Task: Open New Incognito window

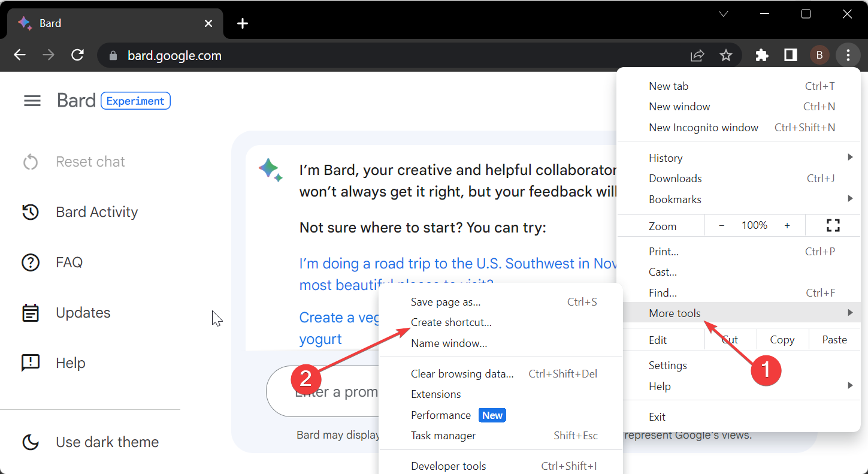Action: coord(739,128)
